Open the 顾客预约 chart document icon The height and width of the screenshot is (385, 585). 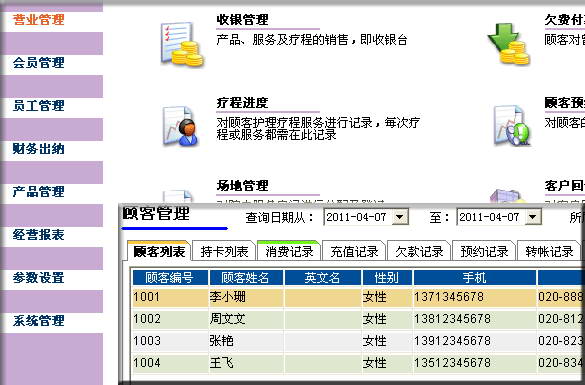(x=512, y=125)
